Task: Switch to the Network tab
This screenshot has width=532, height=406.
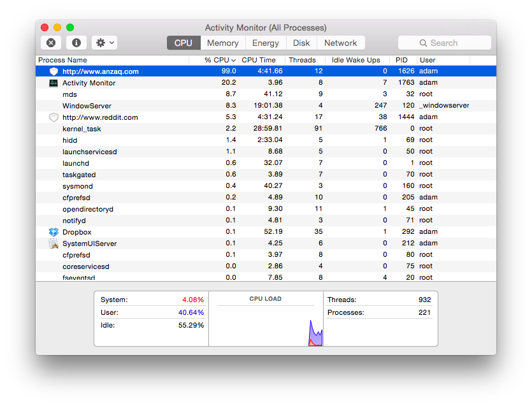Action: click(x=341, y=43)
